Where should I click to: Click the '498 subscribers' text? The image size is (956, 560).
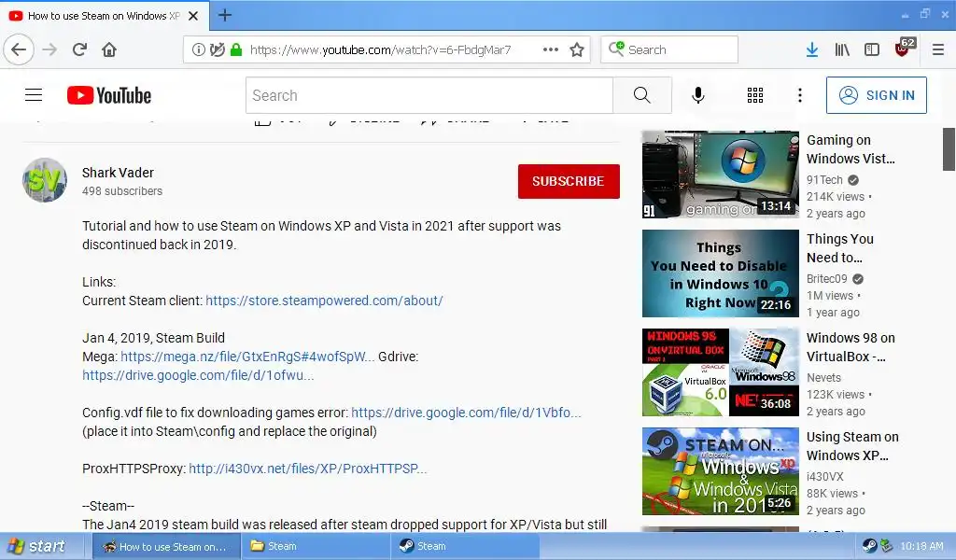122,190
